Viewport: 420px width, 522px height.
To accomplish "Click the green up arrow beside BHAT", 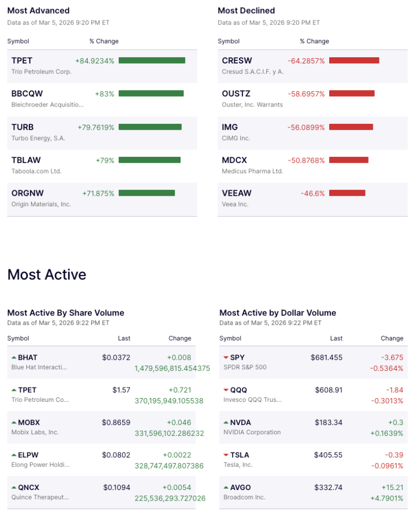I will point(14,357).
